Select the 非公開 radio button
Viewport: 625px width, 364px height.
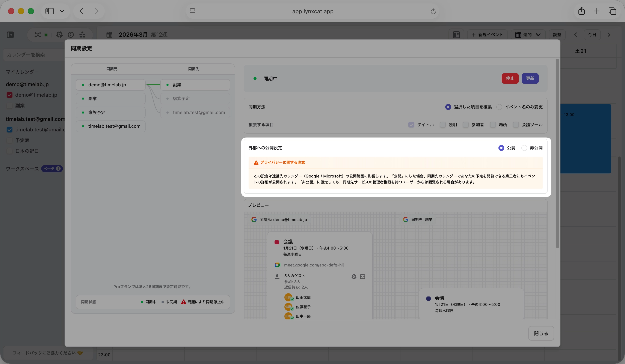coord(524,148)
